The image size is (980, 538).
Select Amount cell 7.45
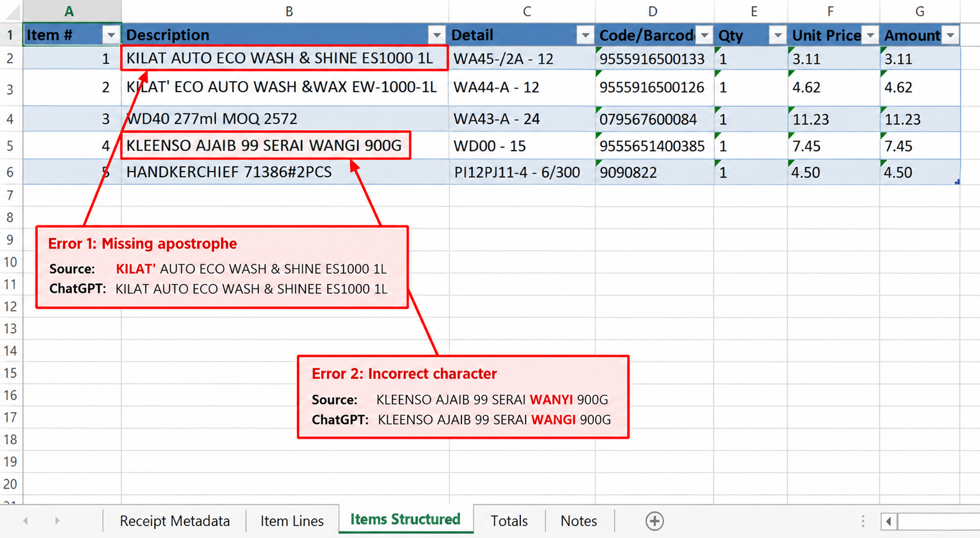920,145
